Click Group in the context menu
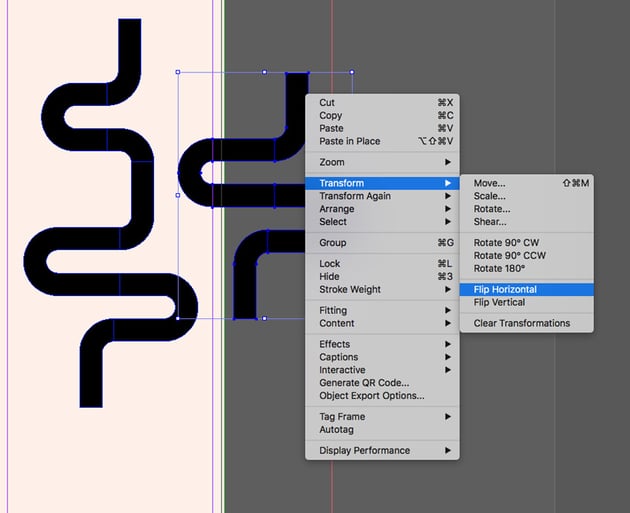The image size is (630, 513). [x=333, y=243]
